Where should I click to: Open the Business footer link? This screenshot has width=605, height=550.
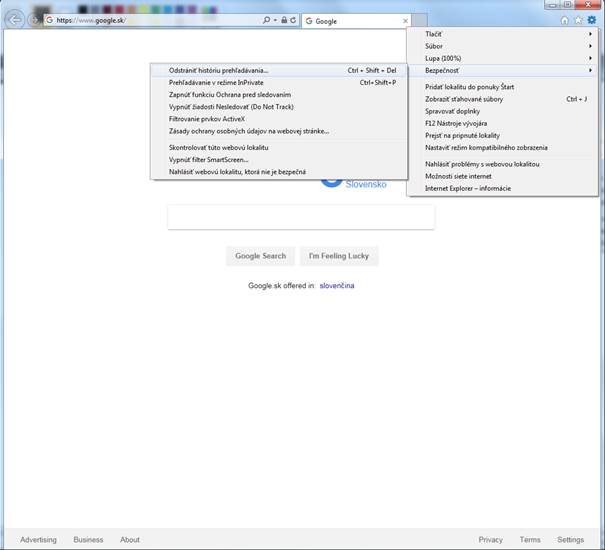(88, 540)
